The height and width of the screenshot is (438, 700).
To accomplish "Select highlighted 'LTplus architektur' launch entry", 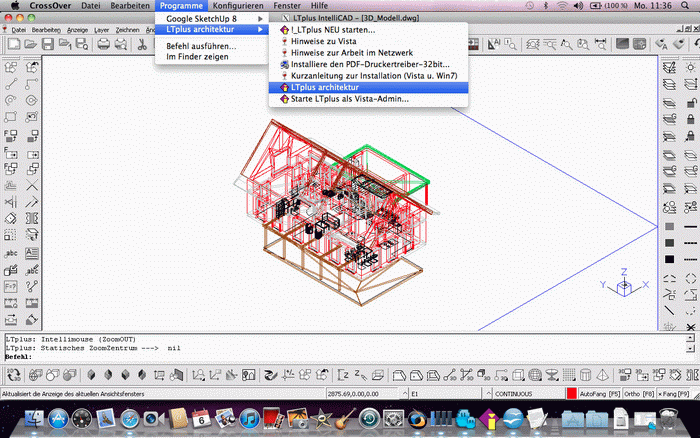I will pos(368,88).
